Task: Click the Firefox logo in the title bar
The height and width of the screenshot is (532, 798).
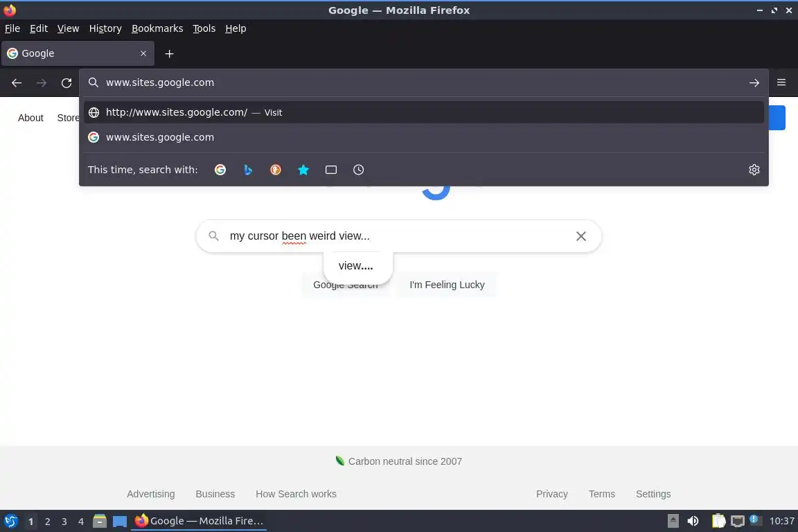Action: [10, 10]
